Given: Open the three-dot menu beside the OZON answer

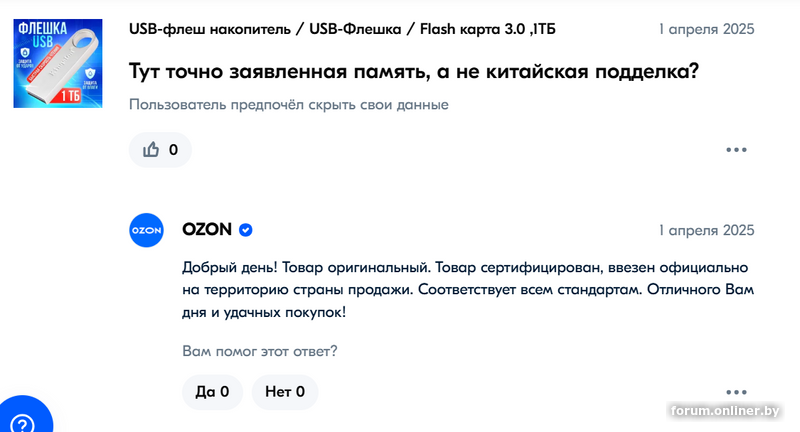Looking at the screenshot, I should click(x=736, y=392).
